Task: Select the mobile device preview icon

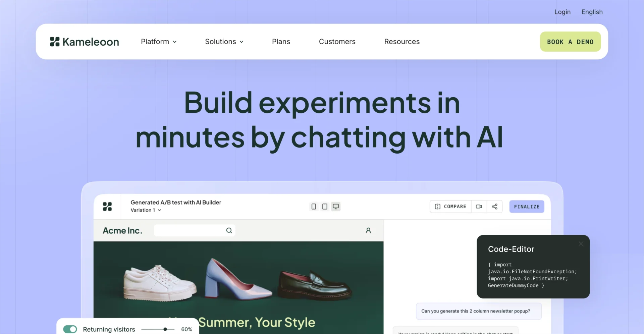Action: pyautogui.click(x=314, y=207)
